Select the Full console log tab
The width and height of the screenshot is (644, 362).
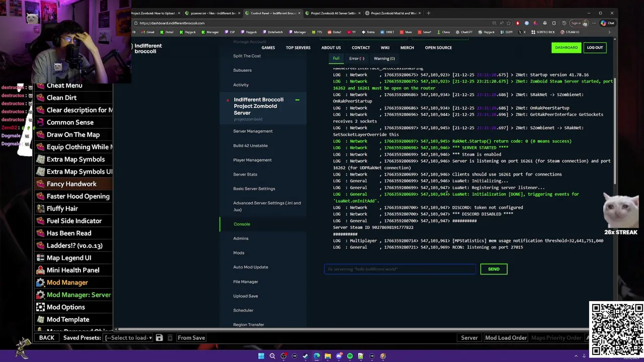coord(336,58)
